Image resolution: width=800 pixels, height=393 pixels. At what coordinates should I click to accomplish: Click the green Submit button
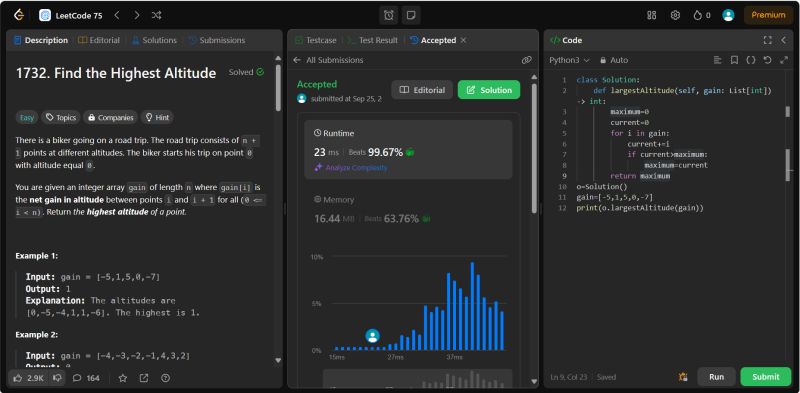(765, 377)
